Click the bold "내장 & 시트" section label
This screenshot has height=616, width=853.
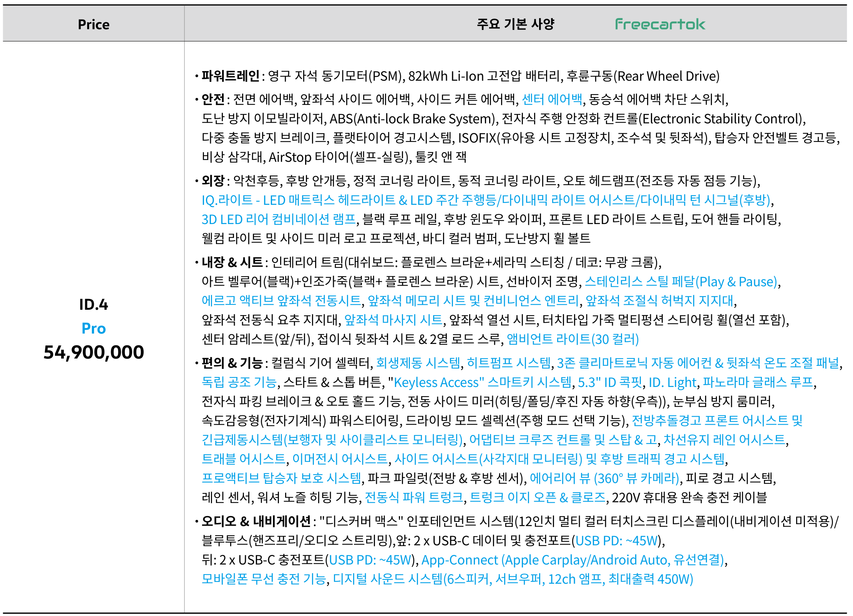point(232,262)
